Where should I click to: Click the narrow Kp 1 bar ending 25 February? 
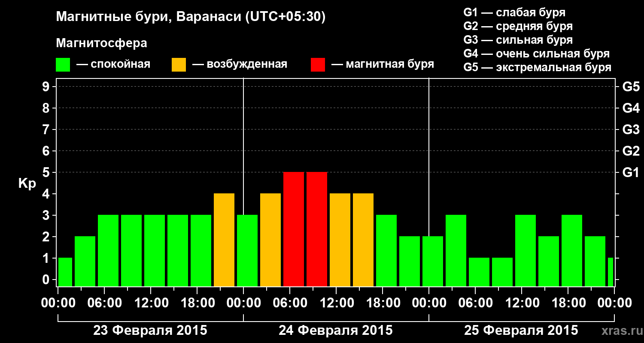[x=611, y=272]
